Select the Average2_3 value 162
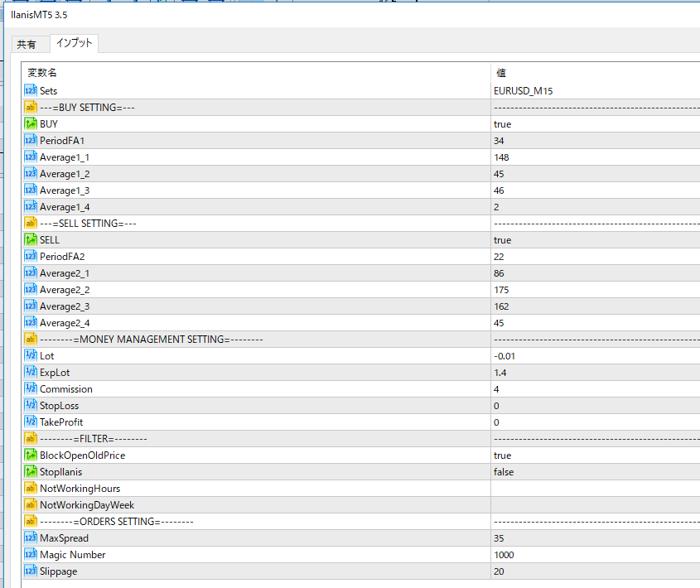The height and width of the screenshot is (588, 700). point(501,306)
